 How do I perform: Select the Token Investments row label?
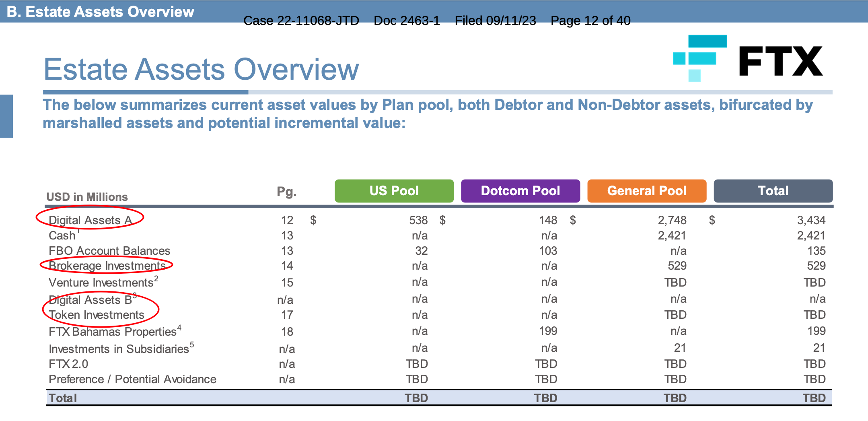coord(97,315)
